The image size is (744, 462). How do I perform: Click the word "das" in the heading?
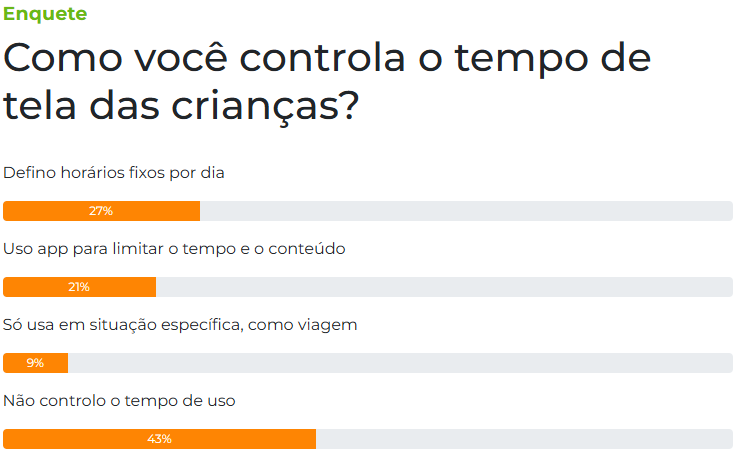(124, 105)
